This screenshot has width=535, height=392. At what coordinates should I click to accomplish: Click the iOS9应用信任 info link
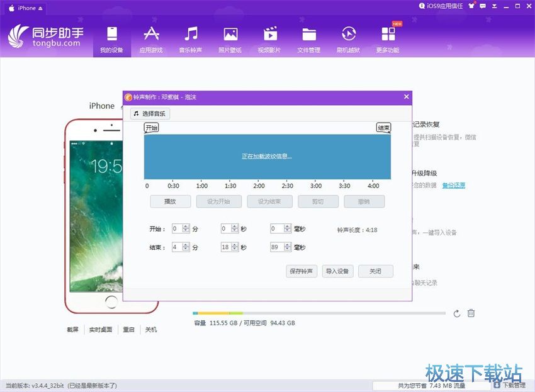(441, 6)
